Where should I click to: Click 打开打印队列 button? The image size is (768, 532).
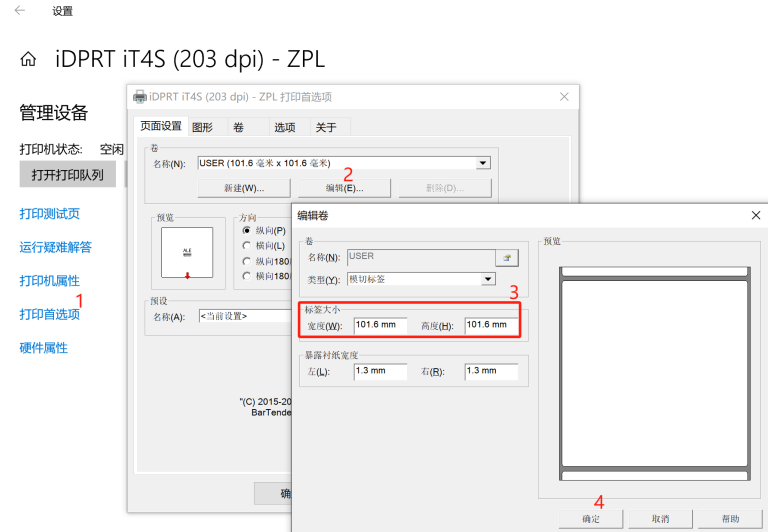[68, 175]
